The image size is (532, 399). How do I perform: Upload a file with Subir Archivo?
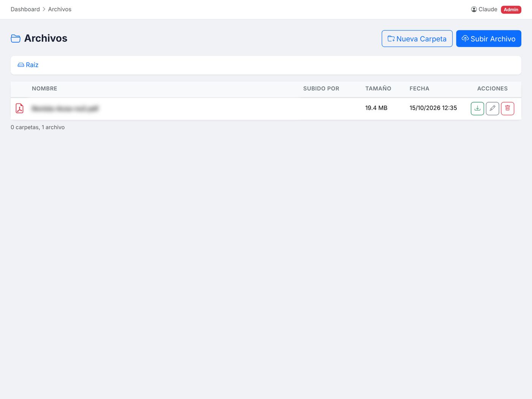pos(489,39)
